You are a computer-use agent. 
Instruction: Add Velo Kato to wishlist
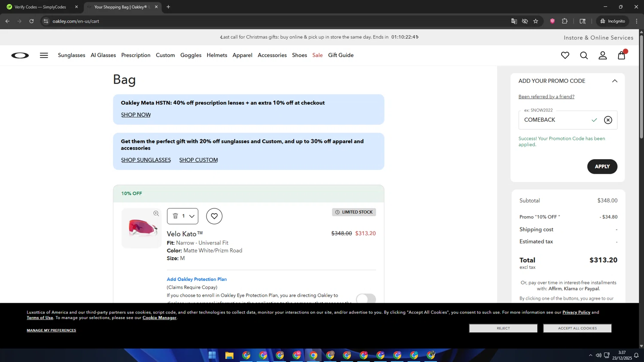pyautogui.click(x=214, y=216)
